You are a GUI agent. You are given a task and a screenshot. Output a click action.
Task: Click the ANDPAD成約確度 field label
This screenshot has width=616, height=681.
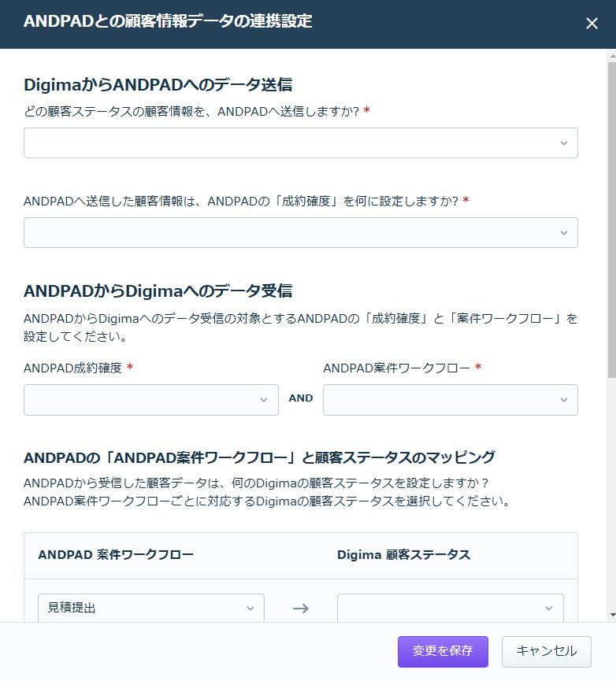point(73,368)
